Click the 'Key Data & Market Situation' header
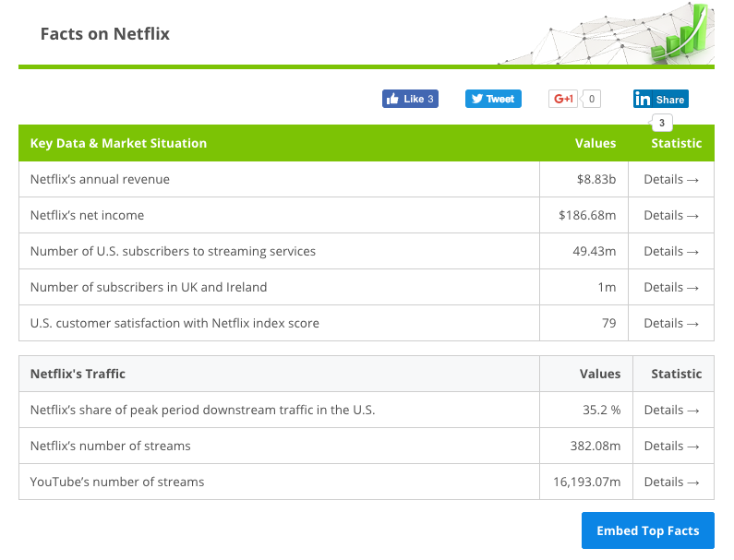 click(x=118, y=143)
